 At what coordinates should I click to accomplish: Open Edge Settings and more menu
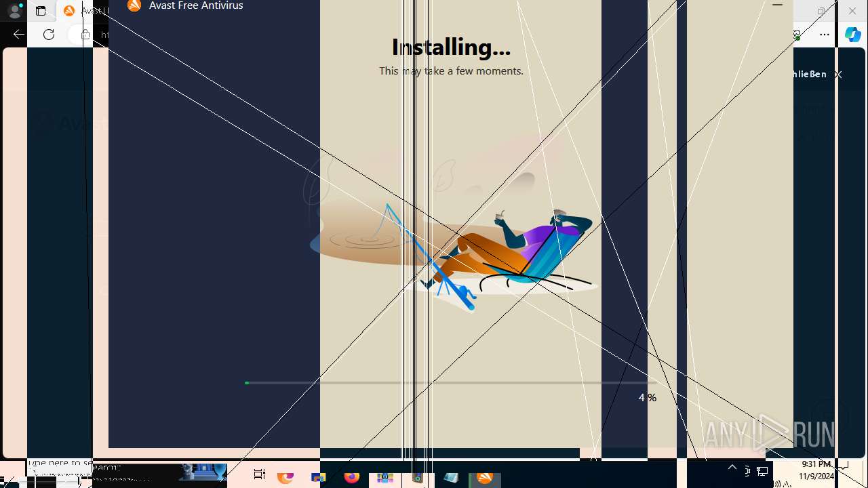pos(825,35)
